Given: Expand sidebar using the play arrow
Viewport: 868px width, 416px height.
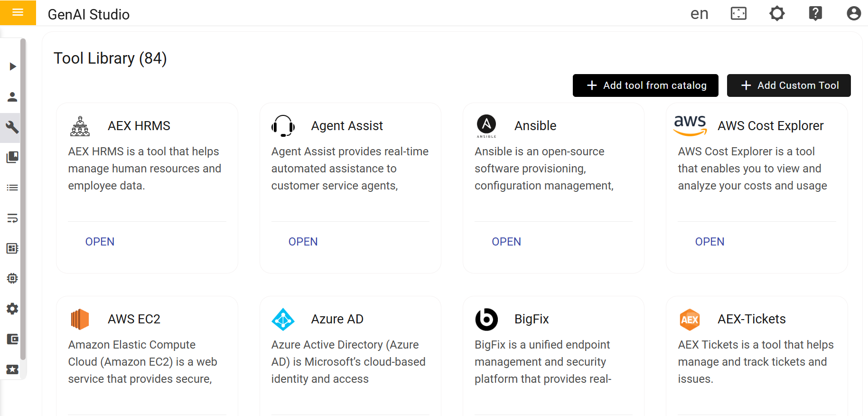Looking at the screenshot, I should [13, 66].
